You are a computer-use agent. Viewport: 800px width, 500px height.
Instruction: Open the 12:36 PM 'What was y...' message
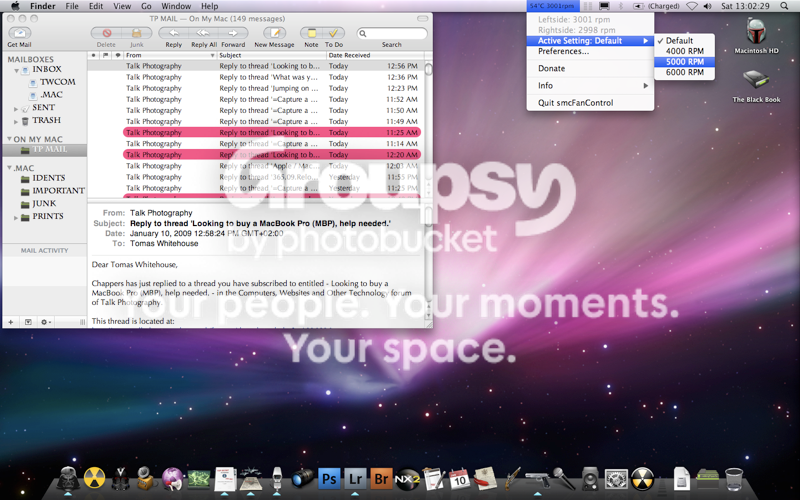256,77
